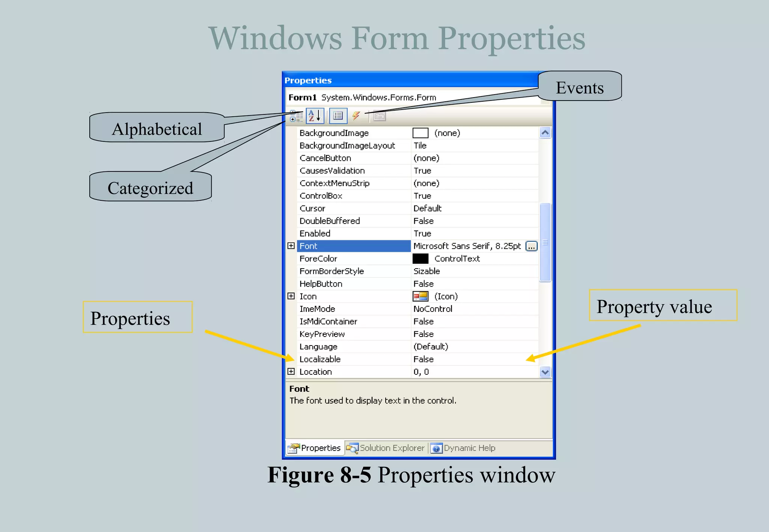
Task: Click the Property Pages toolbar icon
Action: tap(380, 116)
